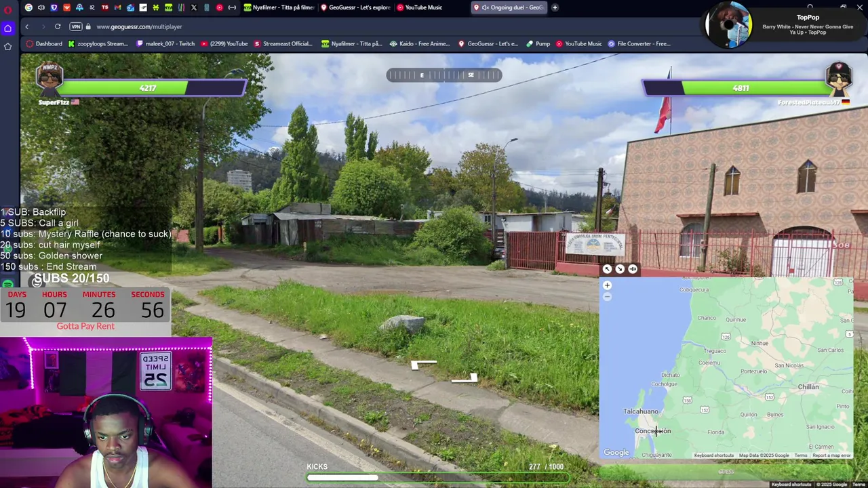Open the File Converter - Free bookmark
This screenshot has width=868, height=488.
click(x=639, y=43)
